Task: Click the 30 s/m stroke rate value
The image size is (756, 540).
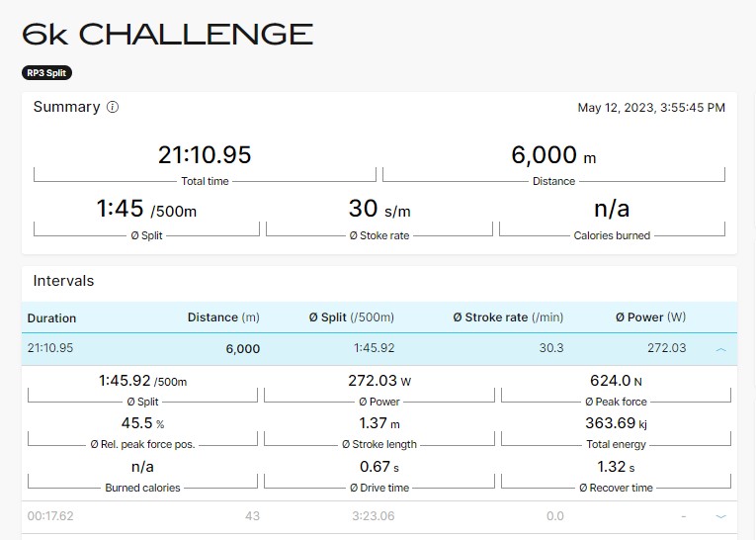Action: click(379, 209)
